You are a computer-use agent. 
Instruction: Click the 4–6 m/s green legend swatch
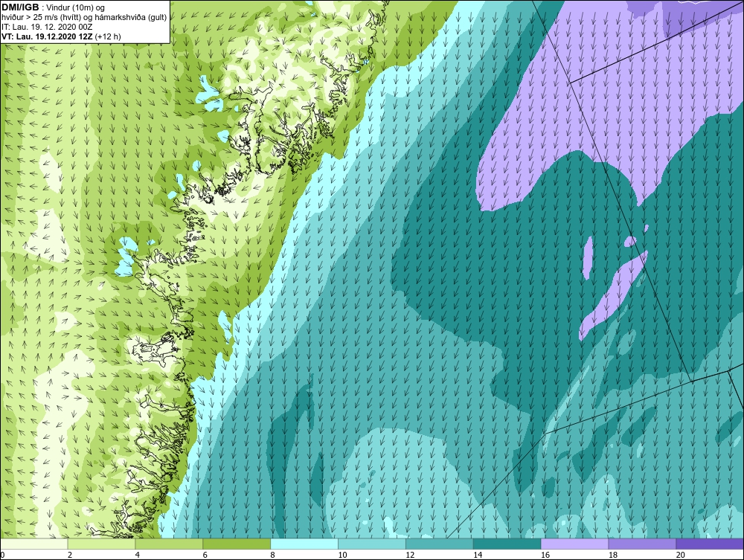(x=169, y=544)
